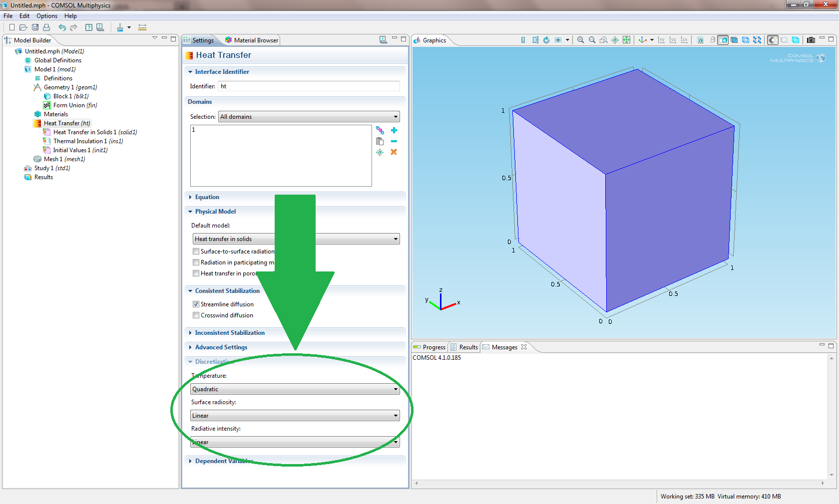Select the Messages tab

point(504,347)
